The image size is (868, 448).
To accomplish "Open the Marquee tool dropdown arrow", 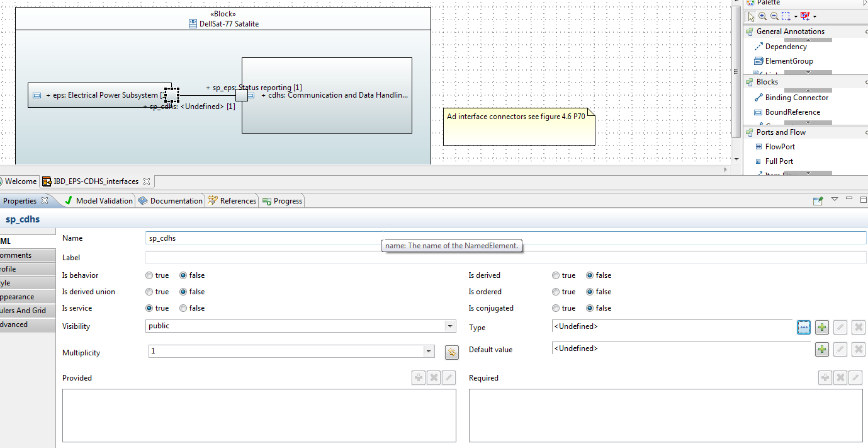I will 796,17.
